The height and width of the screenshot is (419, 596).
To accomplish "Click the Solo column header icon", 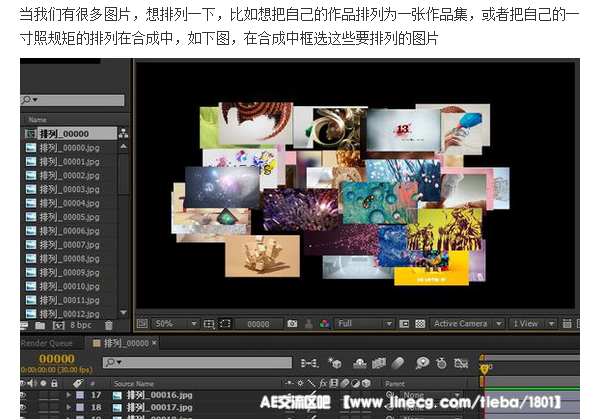I will tap(43, 383).
